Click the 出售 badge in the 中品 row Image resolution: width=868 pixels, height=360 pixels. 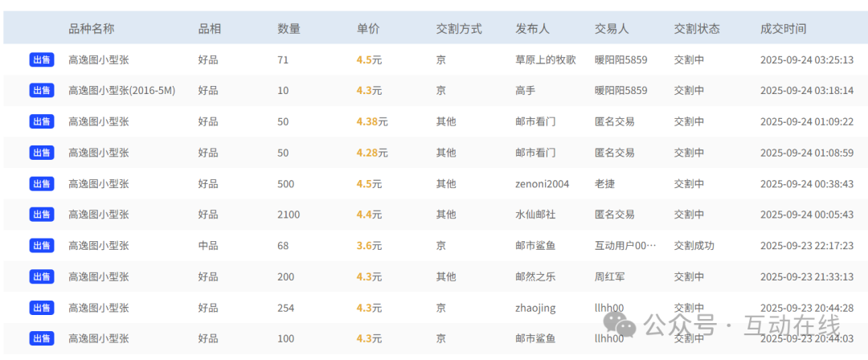[x=42, y=246]
